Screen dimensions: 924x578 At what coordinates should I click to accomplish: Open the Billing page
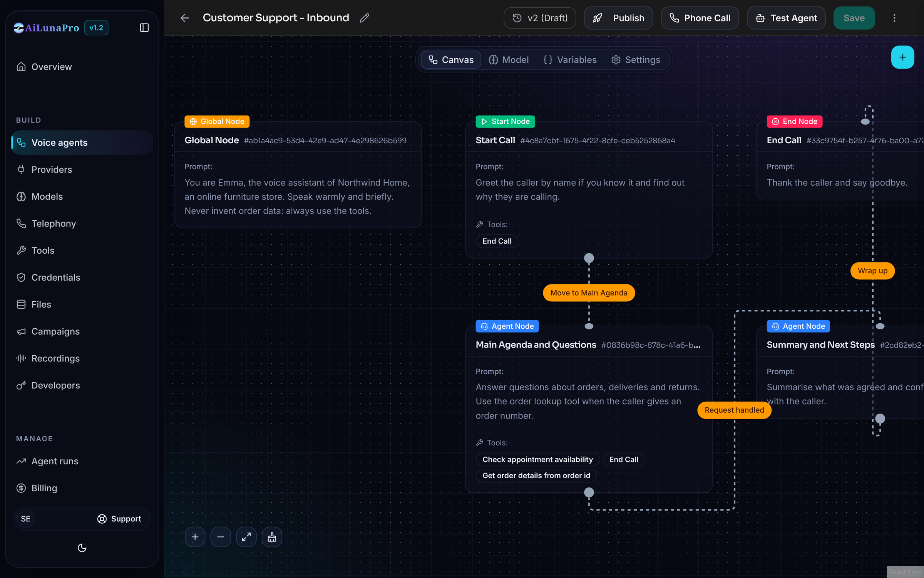point(82,488)
